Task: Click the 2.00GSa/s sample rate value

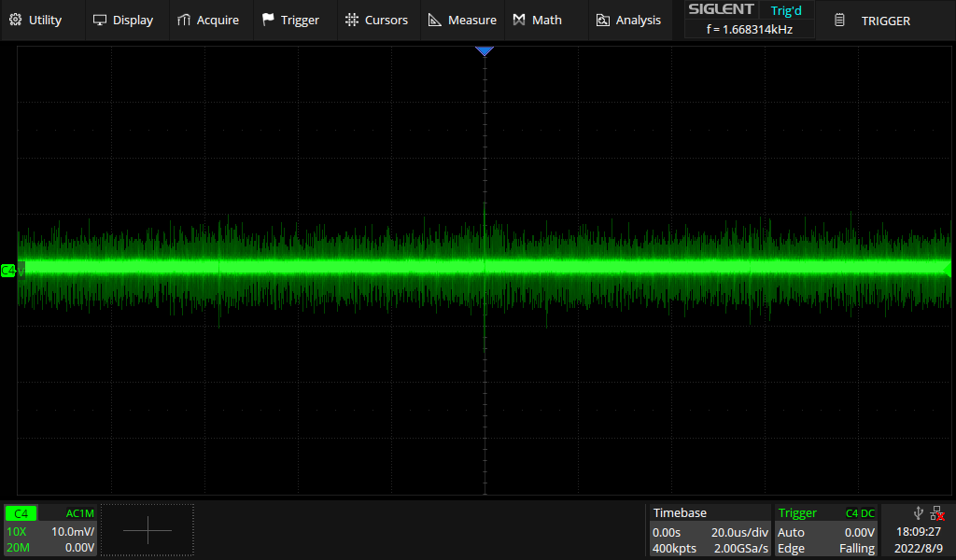Action: (x=740, y=549)
